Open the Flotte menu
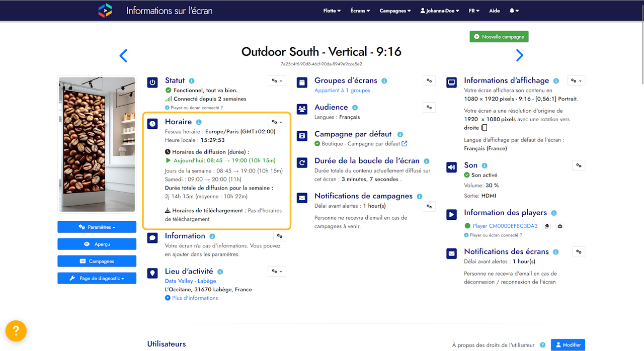Viewport: 644px width, 351px height. [x=332, y=11]
